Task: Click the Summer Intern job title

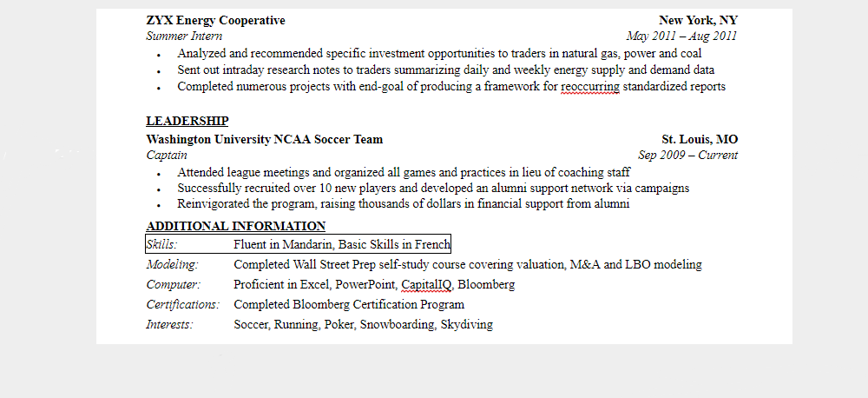Action: tap(184, 36)
